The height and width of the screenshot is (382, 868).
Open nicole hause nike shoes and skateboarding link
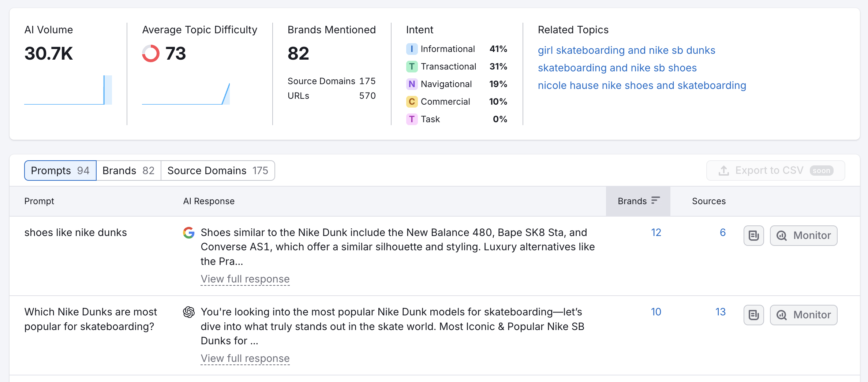pyautogui.click(x=642, y=85)
